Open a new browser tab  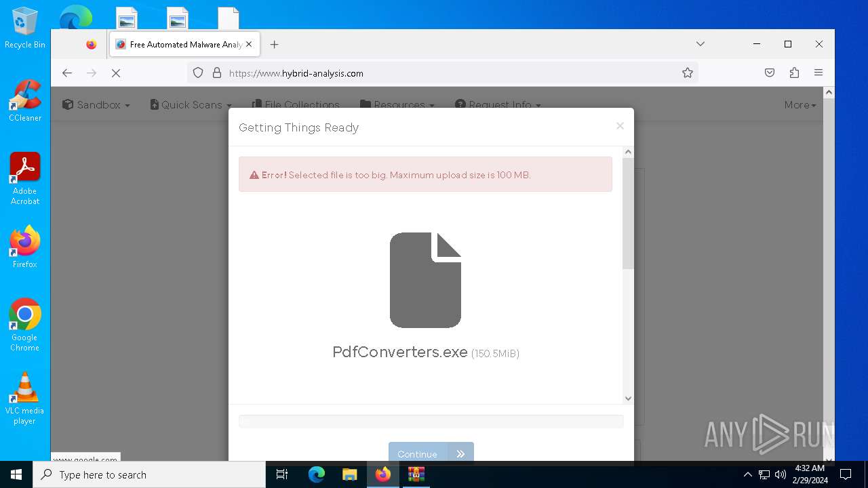pyautogui.click(x=274, y=45)
